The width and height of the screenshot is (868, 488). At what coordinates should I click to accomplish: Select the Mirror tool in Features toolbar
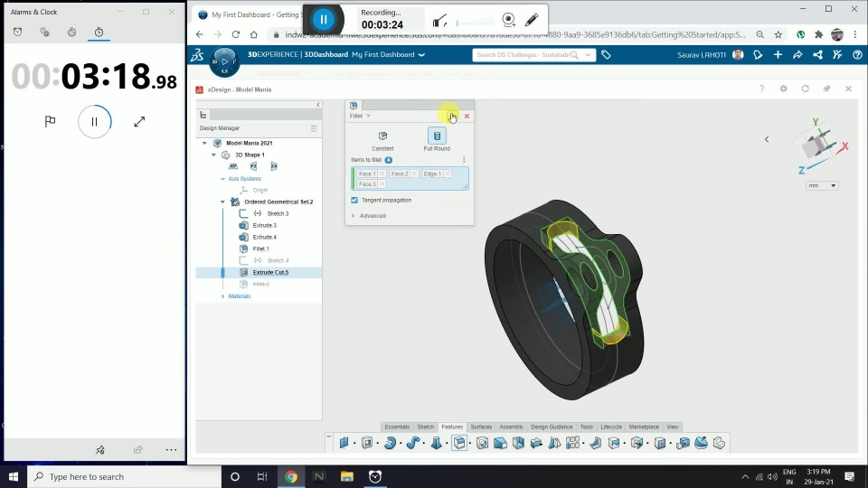(554, 443)
